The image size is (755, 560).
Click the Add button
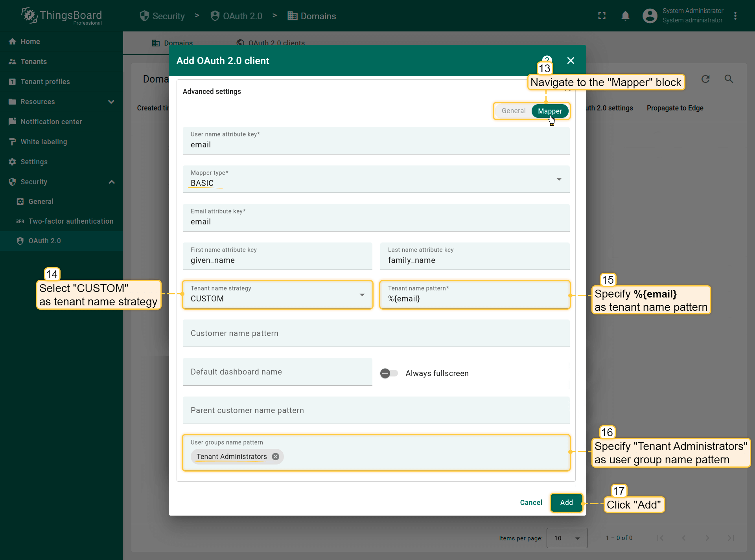pos(566,503)
